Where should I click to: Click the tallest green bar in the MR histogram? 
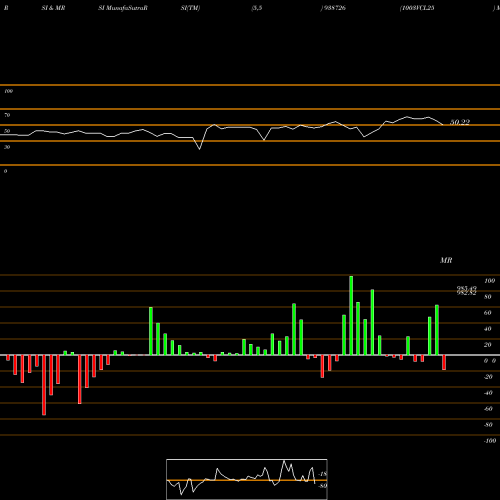[x=351, y=315]
